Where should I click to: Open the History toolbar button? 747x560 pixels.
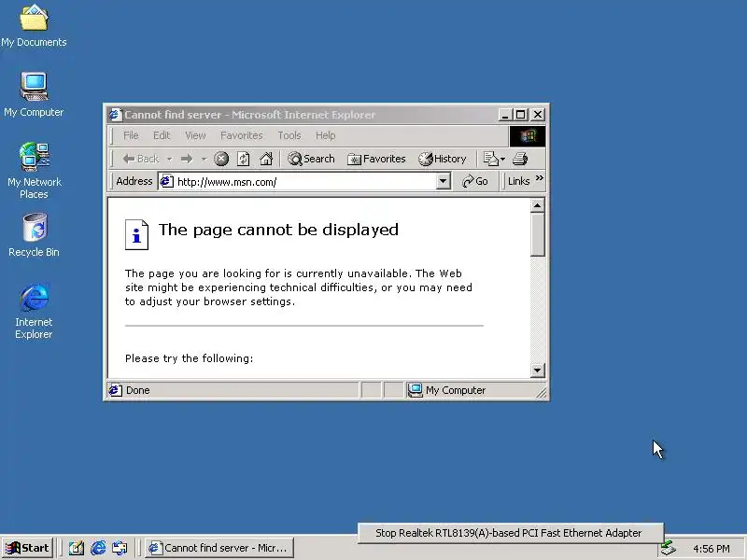coord(442,159)
